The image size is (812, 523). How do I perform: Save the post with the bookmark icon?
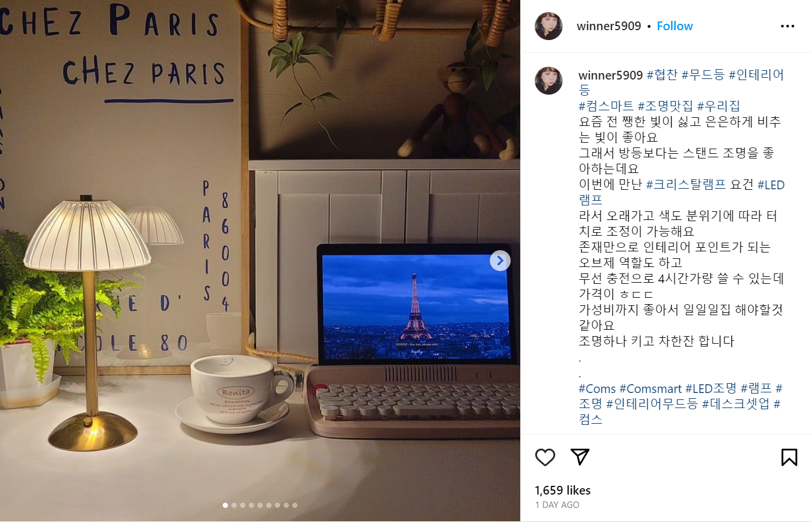pos(789,457)
